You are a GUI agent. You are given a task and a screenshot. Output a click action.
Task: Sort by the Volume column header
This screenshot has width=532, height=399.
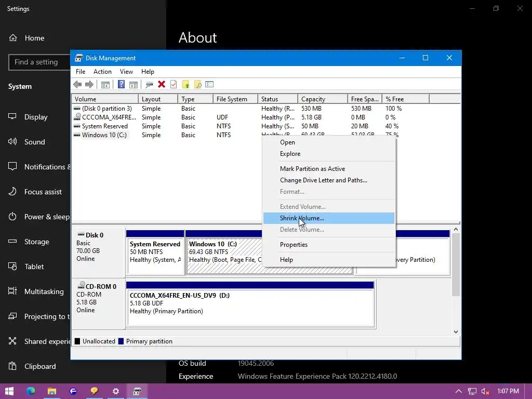click(x=105, y=99)
